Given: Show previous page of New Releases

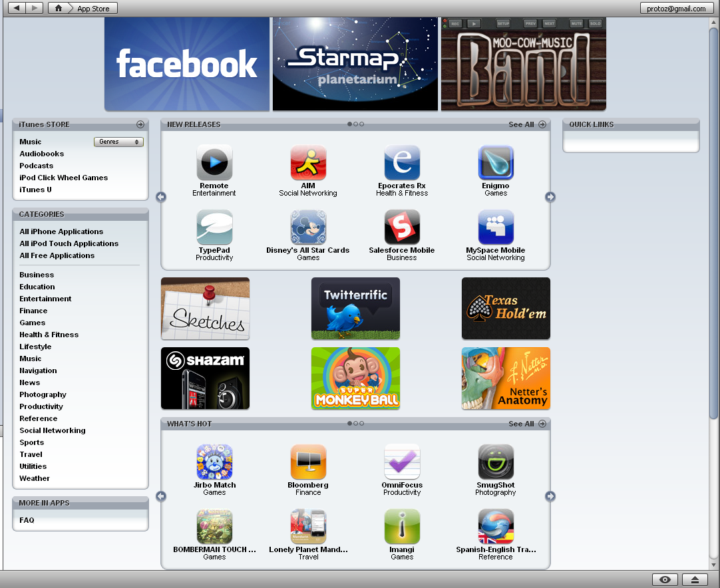Looking at the screenshot, I should [x=161, y=197].
